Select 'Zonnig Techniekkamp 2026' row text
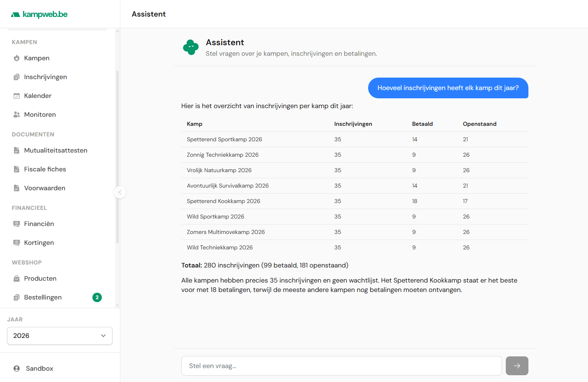588x382 pixels. [x=223, y=155]
